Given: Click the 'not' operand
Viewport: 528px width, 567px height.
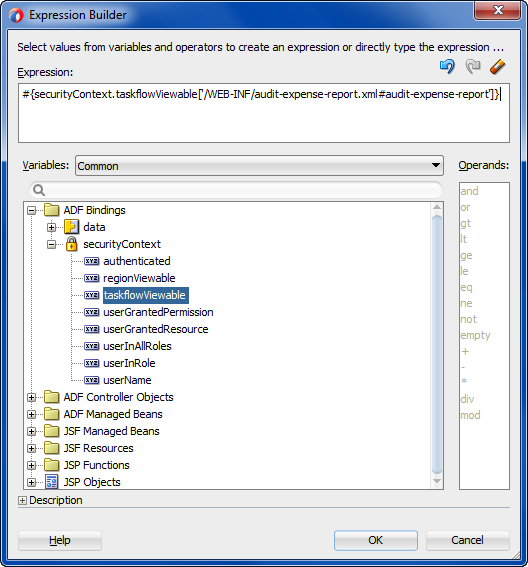Looking at the screenshot, I should click(469, 319).
